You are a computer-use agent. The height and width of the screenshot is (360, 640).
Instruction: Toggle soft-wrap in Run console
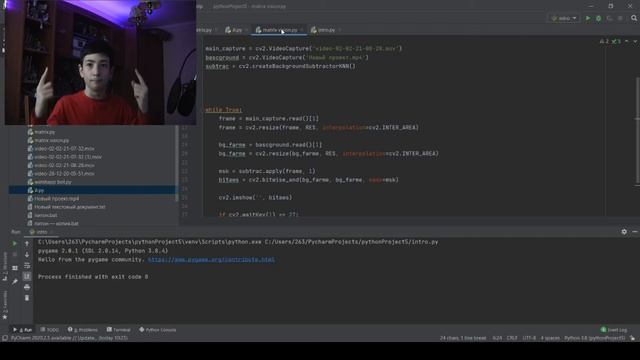click(27, 265)
